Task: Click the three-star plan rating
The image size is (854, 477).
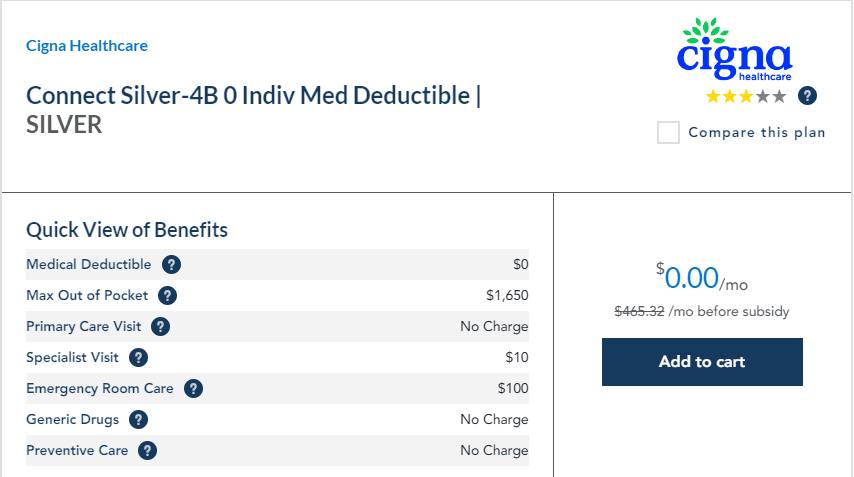Action: click(745, 97)
